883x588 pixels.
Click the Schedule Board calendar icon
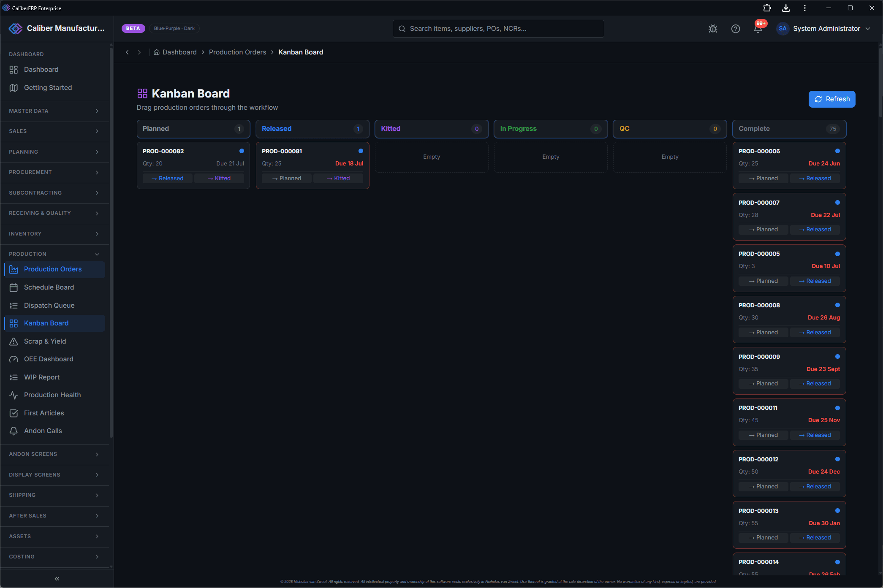14,287
